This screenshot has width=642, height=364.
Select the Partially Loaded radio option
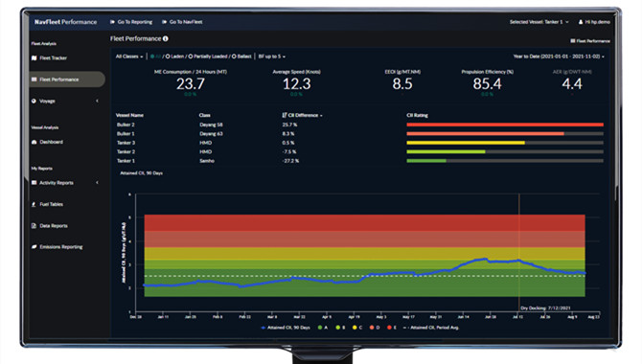[x=191, y=57]
